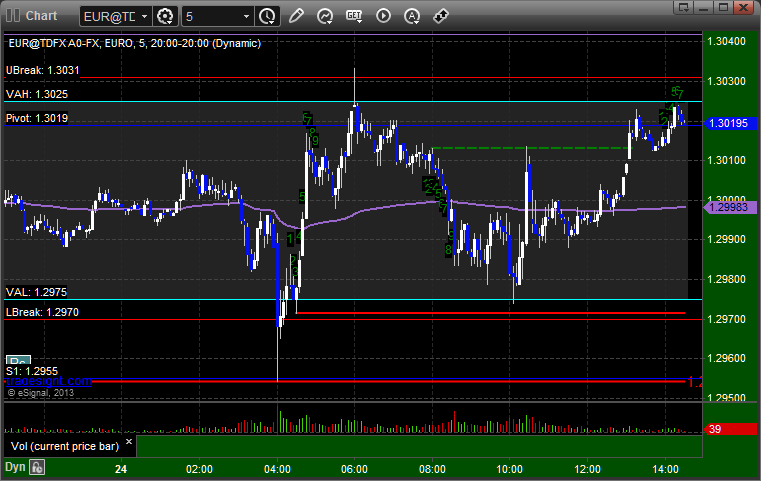Click the symbol linking diamond icon

pos(441,16)
